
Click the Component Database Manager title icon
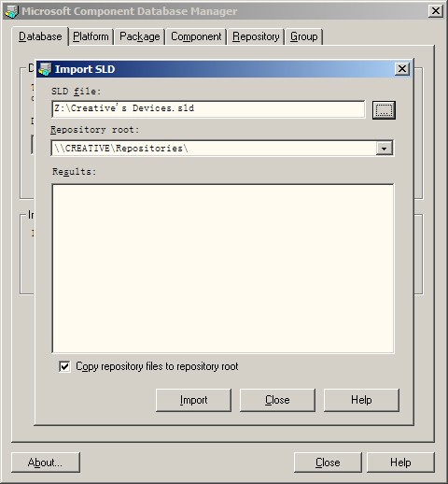11,11
